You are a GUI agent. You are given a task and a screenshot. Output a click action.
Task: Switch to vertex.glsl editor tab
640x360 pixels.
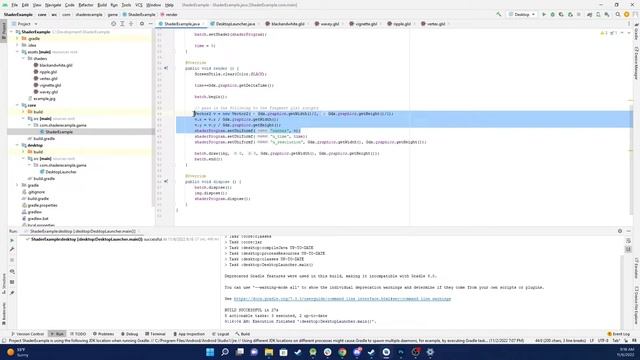(x=436, y=24)
